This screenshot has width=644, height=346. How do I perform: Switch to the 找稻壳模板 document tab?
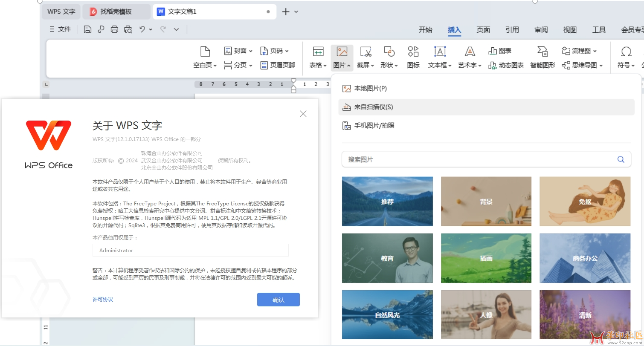coord(116,12)
